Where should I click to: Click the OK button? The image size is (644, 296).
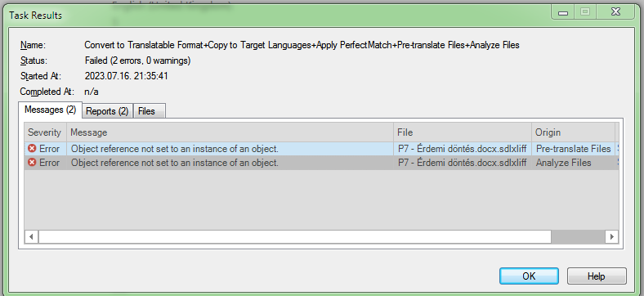[x=529, y=276]
